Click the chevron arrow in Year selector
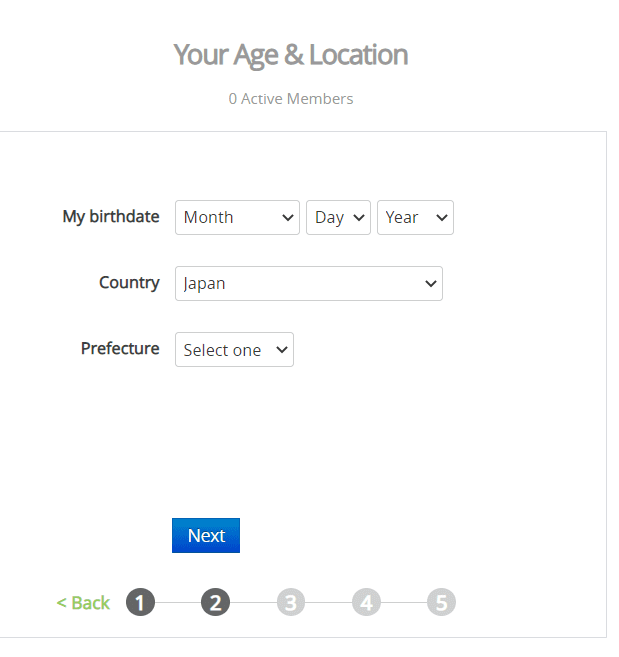This screenshot has height=657, width=619. (442, 217)
